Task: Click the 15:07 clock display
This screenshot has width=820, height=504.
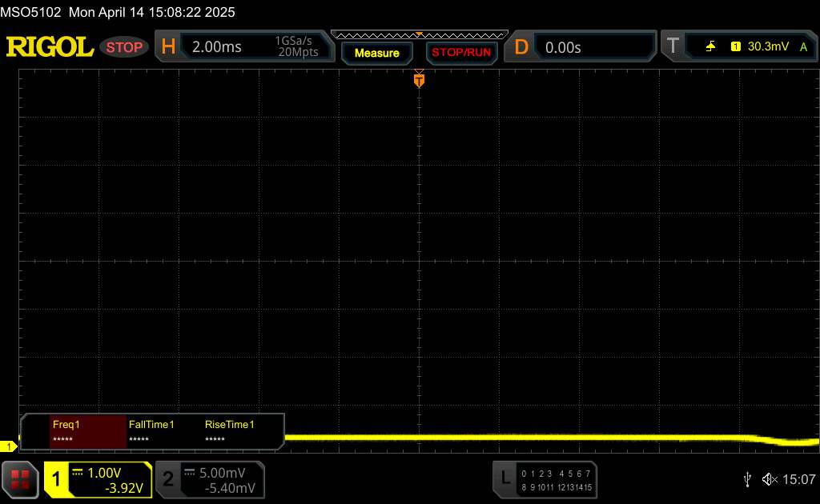Action: [x=798, y=479]
